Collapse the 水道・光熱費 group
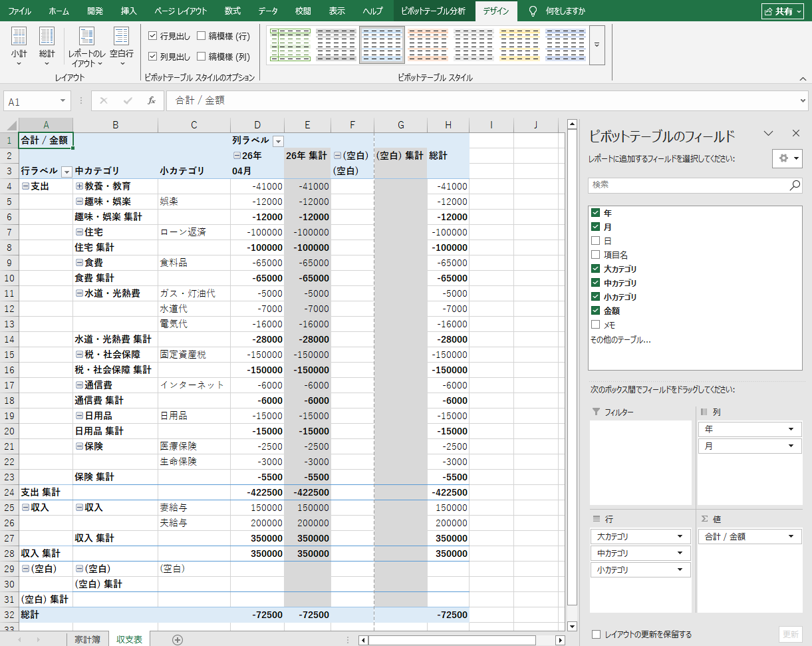Viewport: 812px width, 646px height. [80, 293]
